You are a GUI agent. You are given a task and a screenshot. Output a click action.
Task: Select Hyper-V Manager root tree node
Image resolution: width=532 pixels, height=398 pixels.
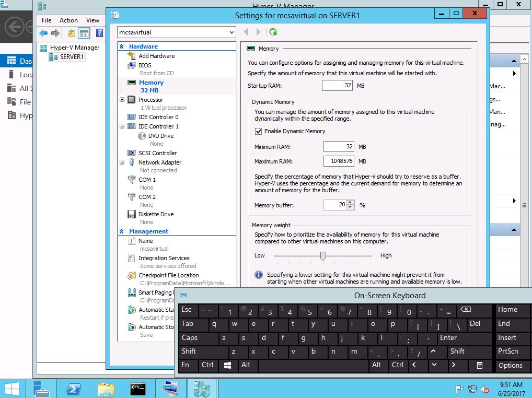click(x=75, y=48)
